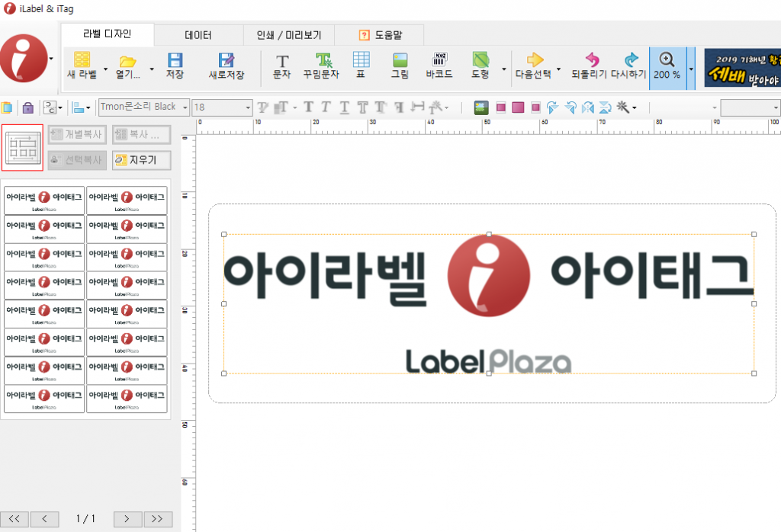Viewport: 781px width, 532px height.
Task: Rotate object counterclockwise with blue arrow icon
Action: (x=570, y=107)
